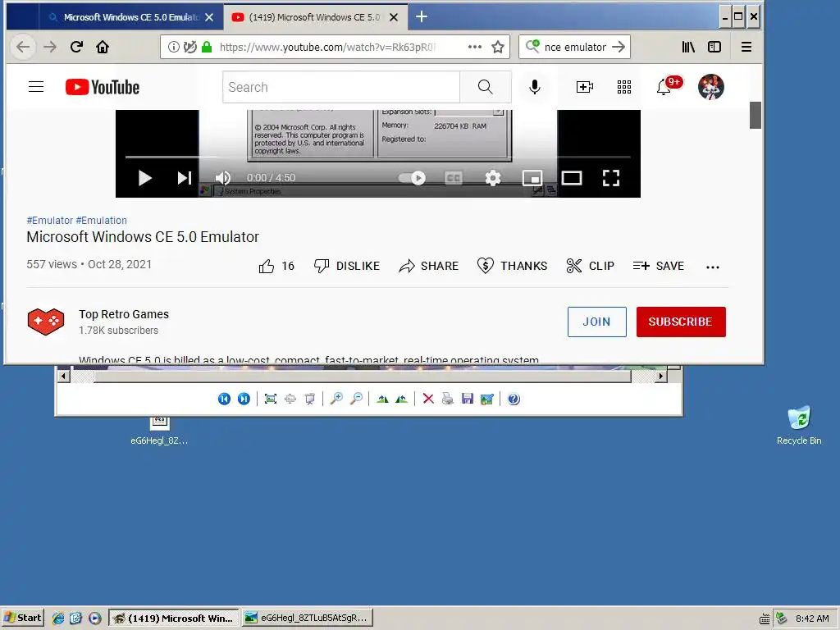Rotate image counterclockwise in picture viewer

401,399
